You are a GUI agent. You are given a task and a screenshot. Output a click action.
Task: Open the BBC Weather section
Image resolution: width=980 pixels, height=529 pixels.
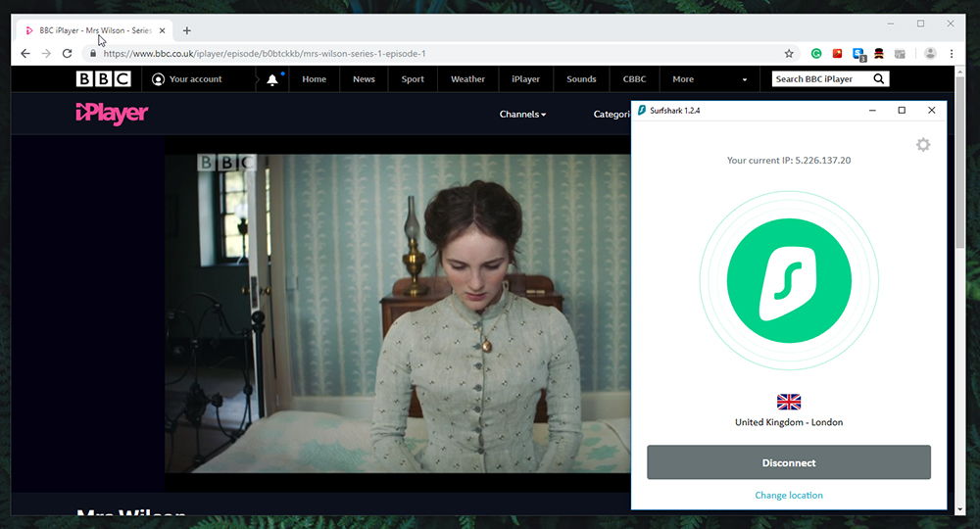(x=467, y=79)
